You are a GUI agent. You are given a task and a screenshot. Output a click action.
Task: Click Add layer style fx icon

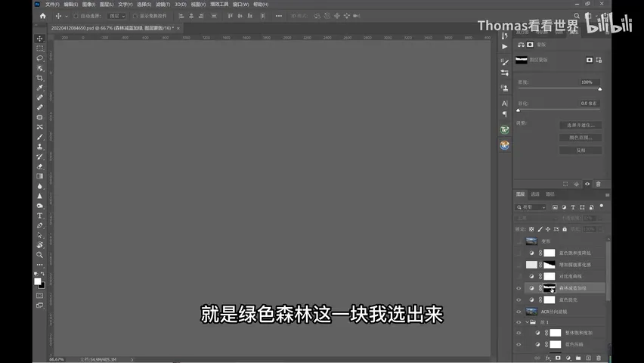pyautogui.click(x=547, y=358)
